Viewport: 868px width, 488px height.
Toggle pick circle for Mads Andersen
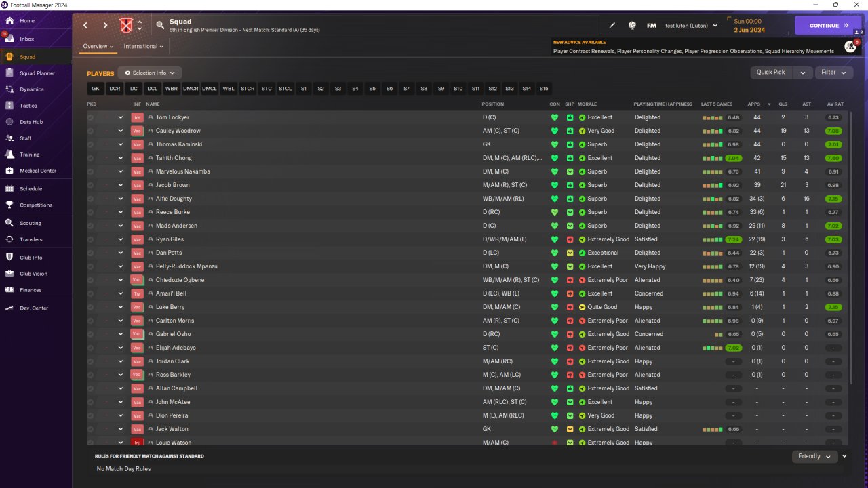(x=90, y=226)
